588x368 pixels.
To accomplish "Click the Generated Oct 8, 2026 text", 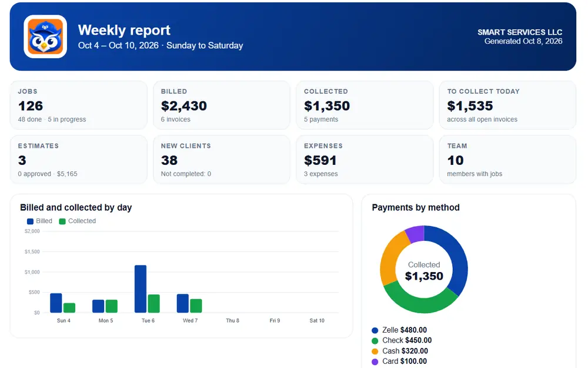I will pyautogui.click(x=523, y=41).
